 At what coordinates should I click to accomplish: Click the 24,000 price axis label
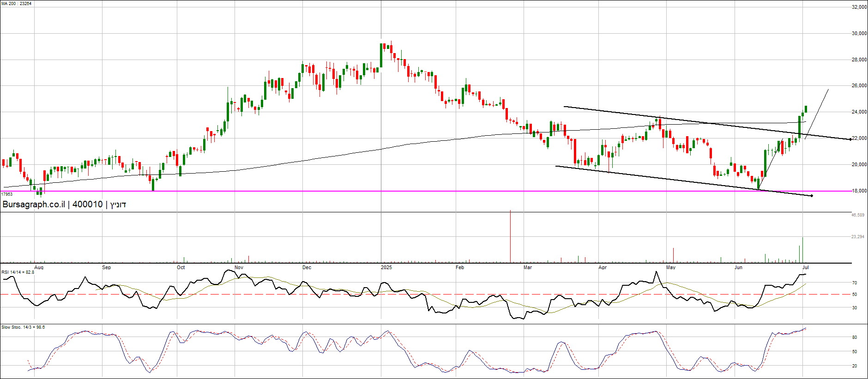coord(859,112)
